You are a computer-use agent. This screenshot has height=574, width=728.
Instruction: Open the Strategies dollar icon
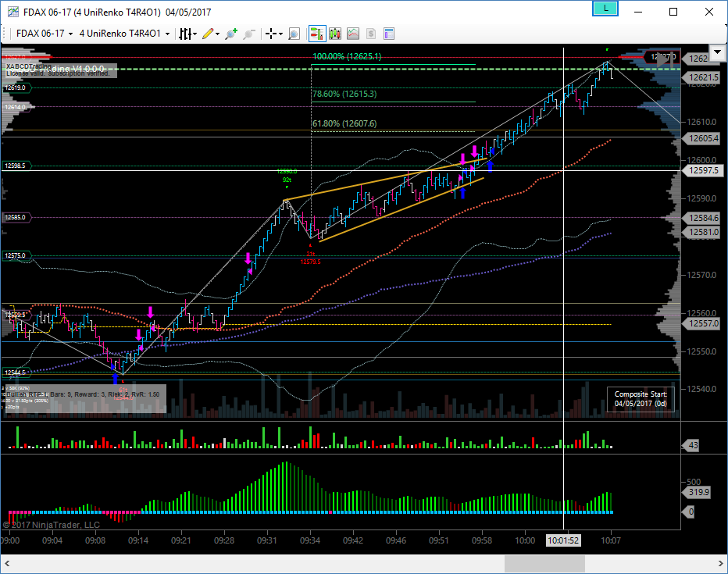tap(370, 34)
